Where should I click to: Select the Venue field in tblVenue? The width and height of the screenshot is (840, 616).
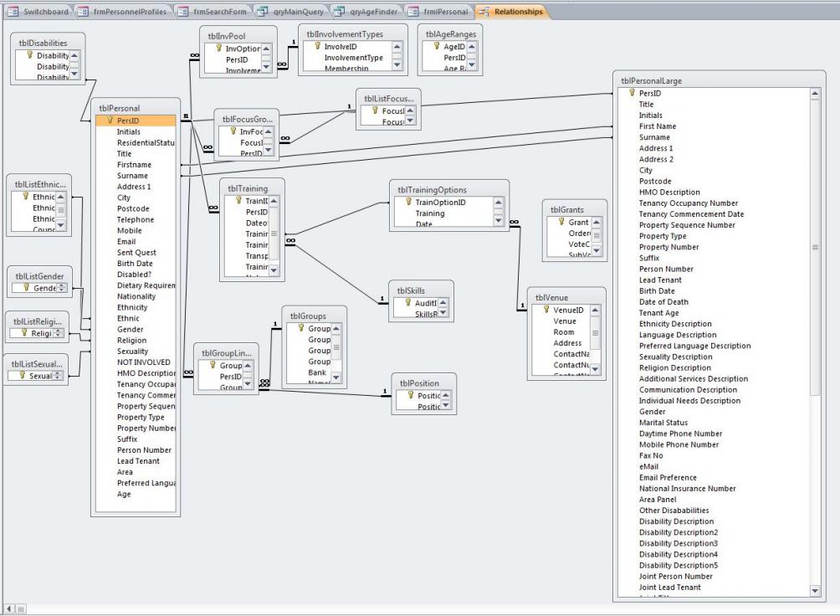coord(564,321)
